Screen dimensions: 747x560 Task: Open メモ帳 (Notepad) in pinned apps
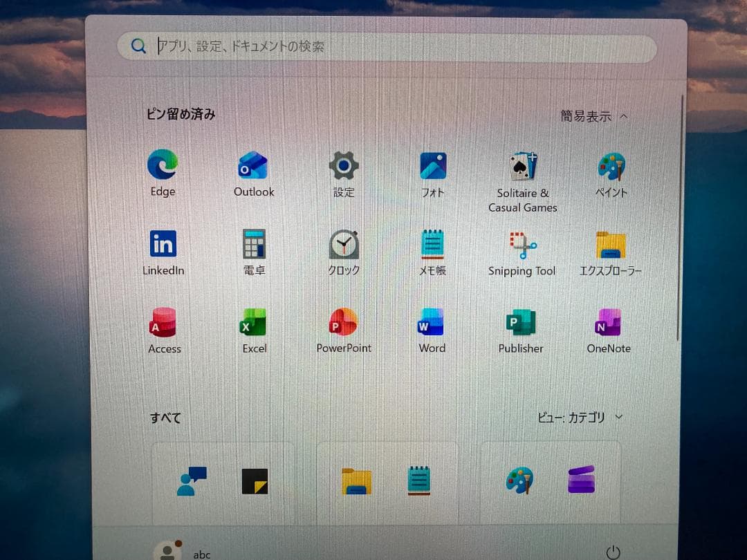(x=432, y=253)
